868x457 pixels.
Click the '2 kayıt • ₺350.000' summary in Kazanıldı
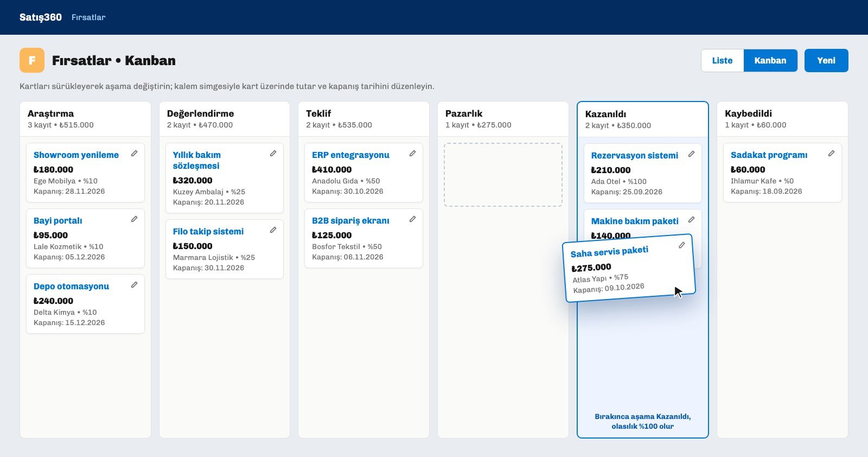tap(618, 125)
